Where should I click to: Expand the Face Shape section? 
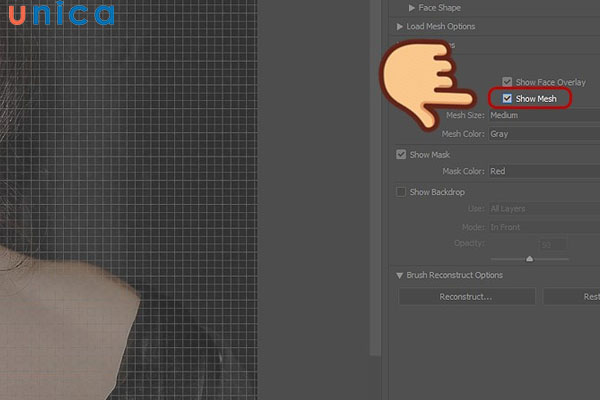pyautogui.click(x=410, y=7)
